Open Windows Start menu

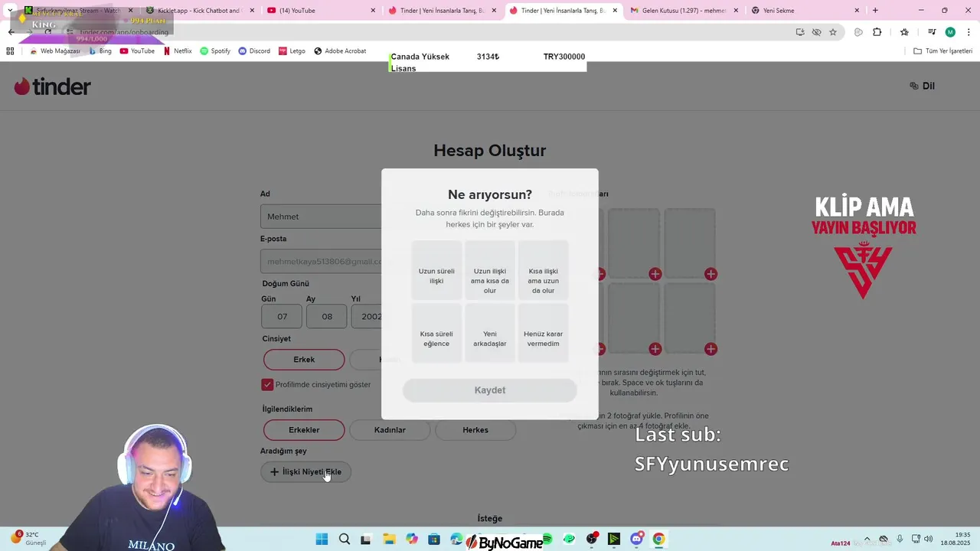tap(322, 540)
